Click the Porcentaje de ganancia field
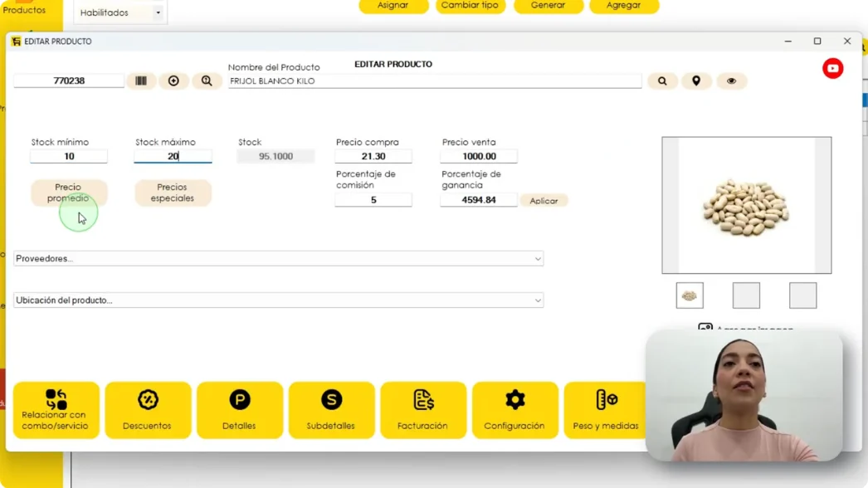 (x=479, y=200)
